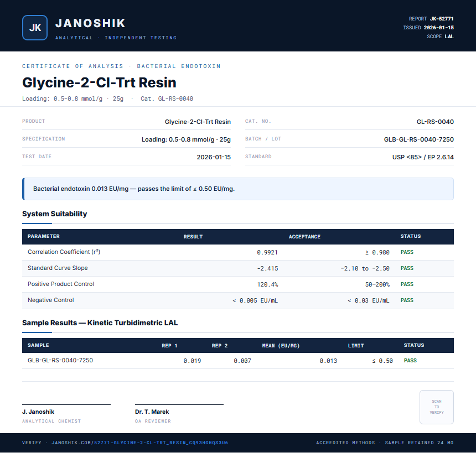
Task: Select the slope result -2.415
Action: pos(267,268)
